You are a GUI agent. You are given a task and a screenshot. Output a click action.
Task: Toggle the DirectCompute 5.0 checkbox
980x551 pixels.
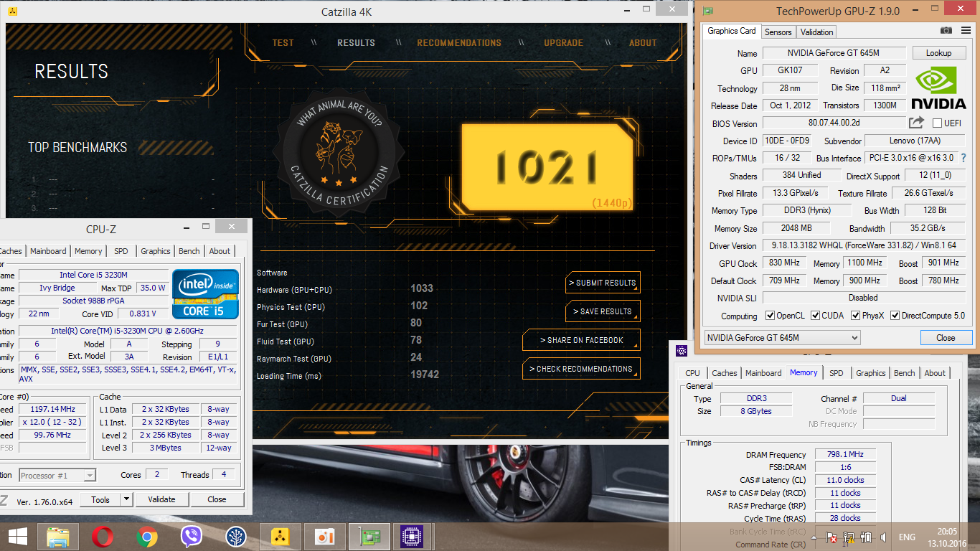point(895,316)
